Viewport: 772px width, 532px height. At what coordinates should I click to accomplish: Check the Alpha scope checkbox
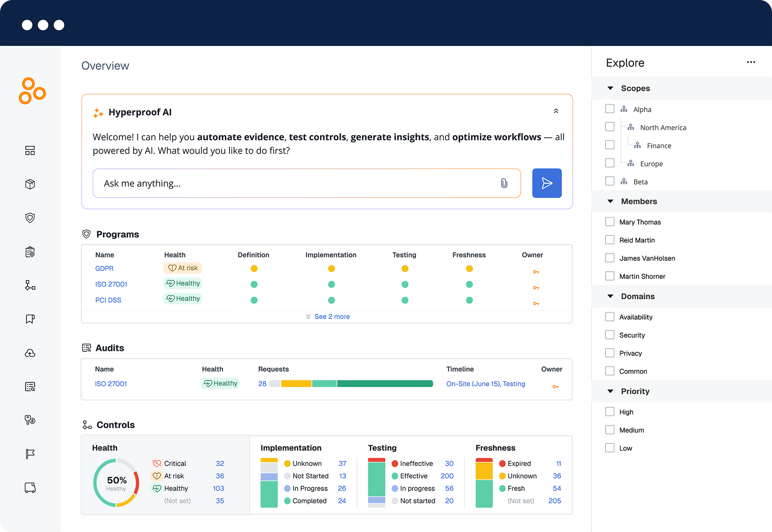coord(609,109)
